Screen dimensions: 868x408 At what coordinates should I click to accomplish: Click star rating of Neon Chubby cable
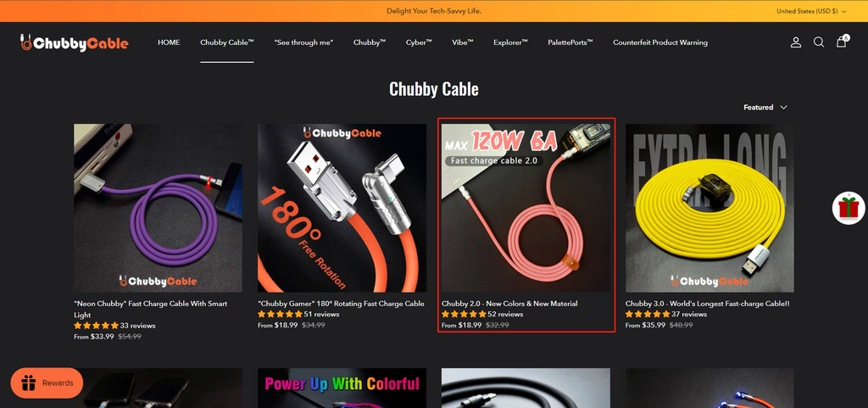[97, 326]
